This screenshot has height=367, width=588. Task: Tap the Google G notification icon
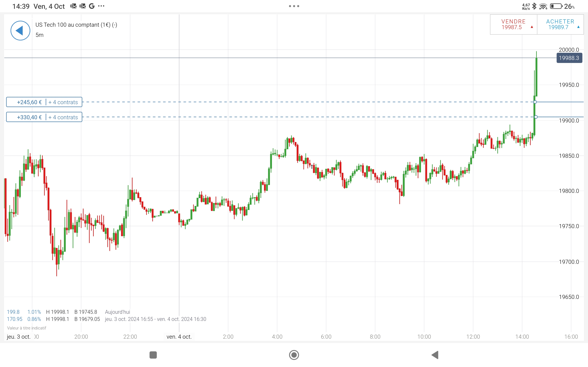click(x=92, y=6)
